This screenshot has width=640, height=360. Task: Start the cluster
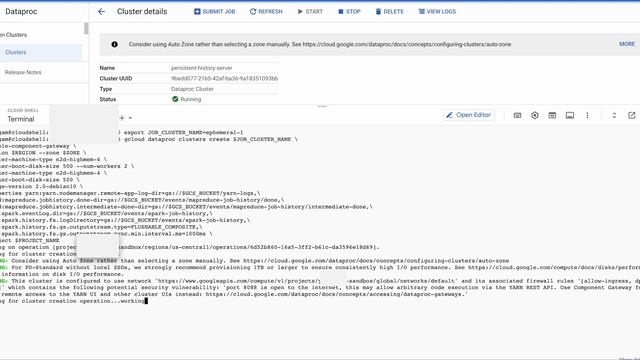[310, 11]
